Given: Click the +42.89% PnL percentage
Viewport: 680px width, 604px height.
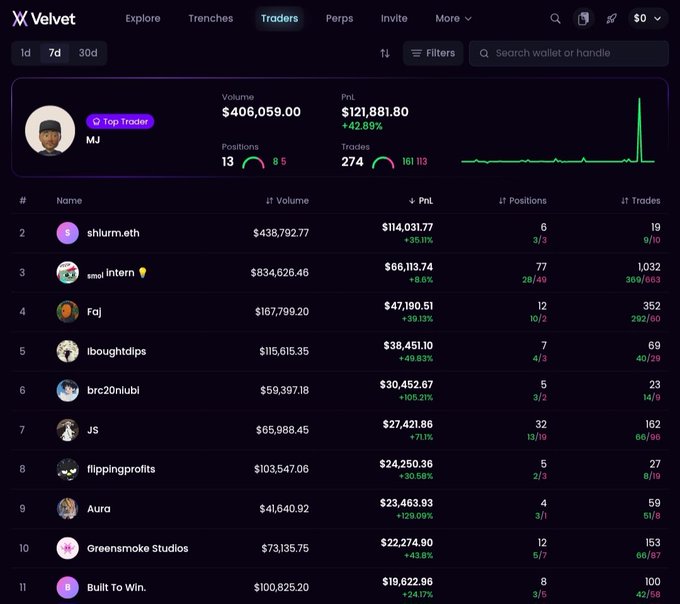Looking at the screenshot, I should click(362, 126).
